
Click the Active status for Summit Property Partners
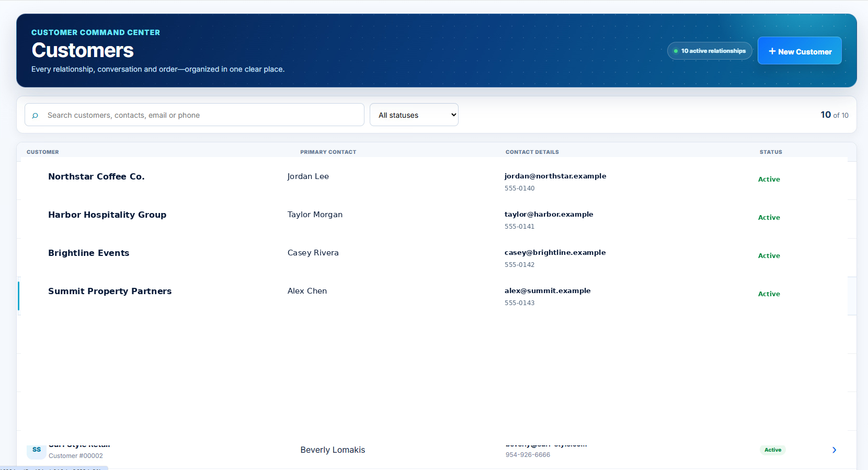point(769,294)
